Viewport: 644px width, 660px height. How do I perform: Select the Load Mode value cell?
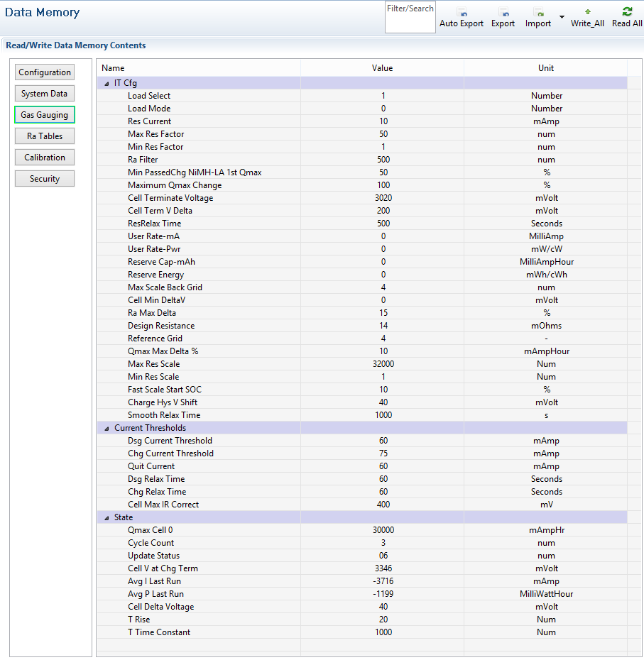[x=383, y=109]
